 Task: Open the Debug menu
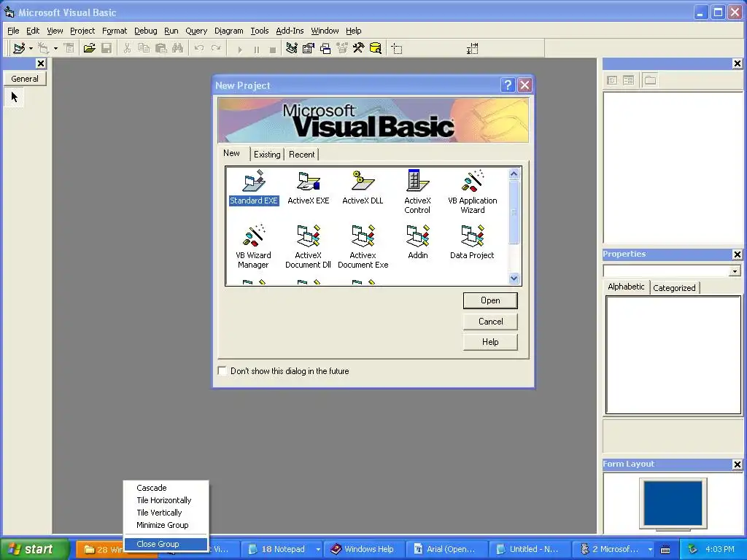pyautogui.click(x=145, y=31)
